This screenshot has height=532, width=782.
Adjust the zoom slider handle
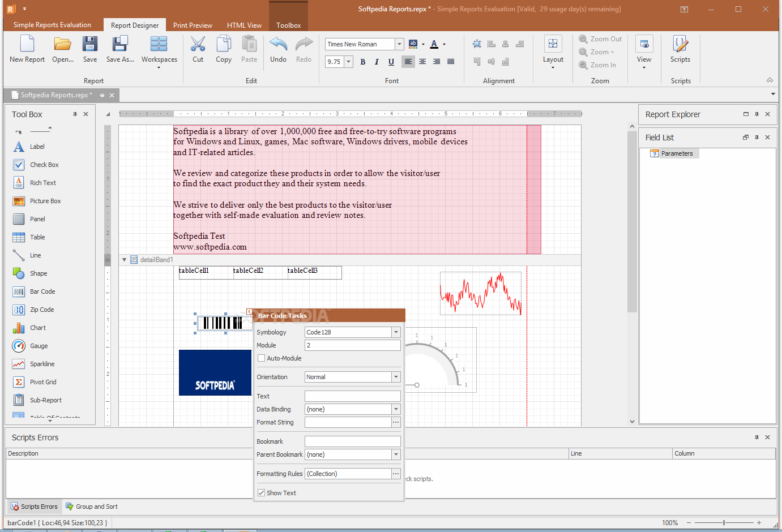tap(723, 523)
